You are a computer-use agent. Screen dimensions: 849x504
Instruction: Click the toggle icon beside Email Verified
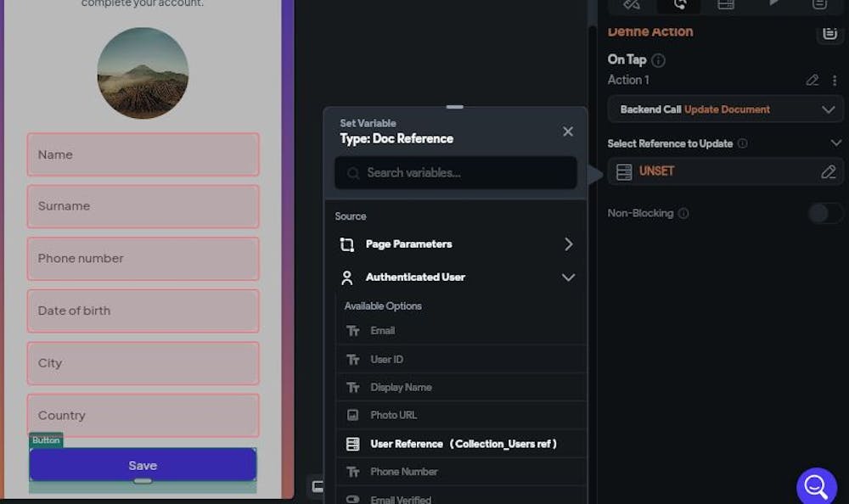tap(352, 499)
